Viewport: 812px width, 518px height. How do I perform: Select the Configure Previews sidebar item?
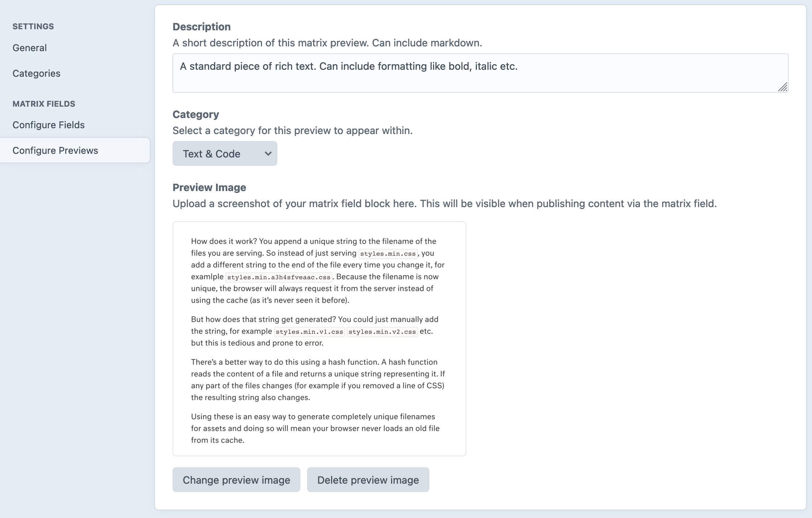(75, 150)
